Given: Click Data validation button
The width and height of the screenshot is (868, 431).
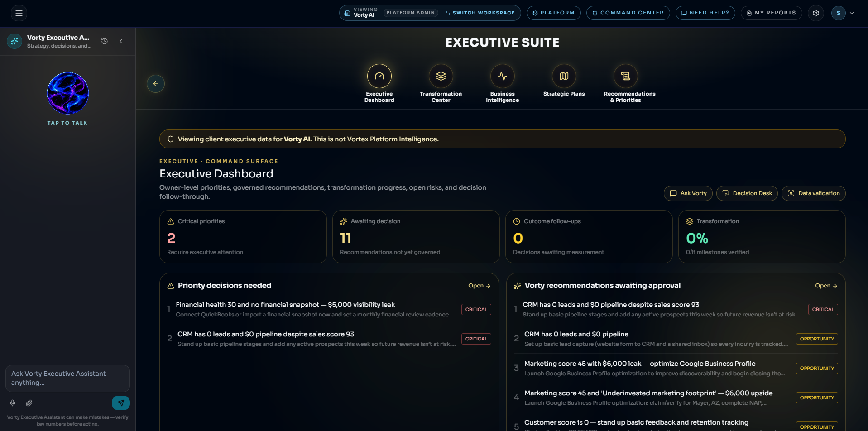Looking at the screenshot, I should [814, 193].
